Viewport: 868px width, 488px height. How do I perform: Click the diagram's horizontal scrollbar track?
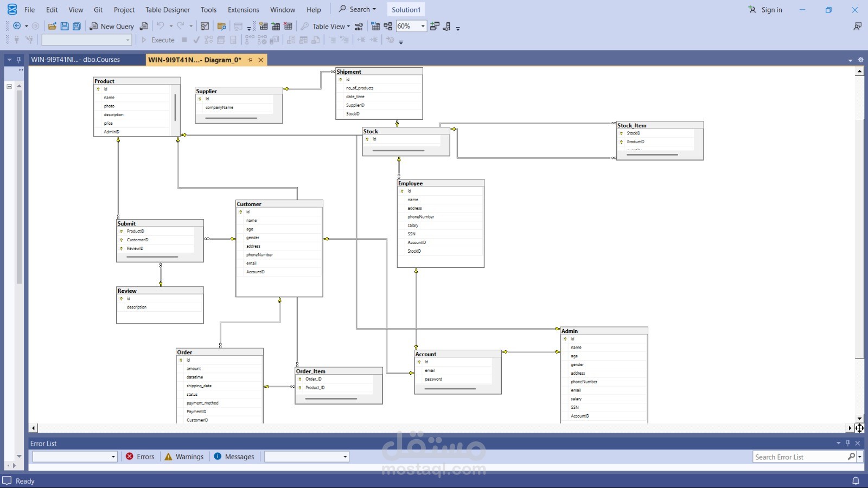[441, 428]
